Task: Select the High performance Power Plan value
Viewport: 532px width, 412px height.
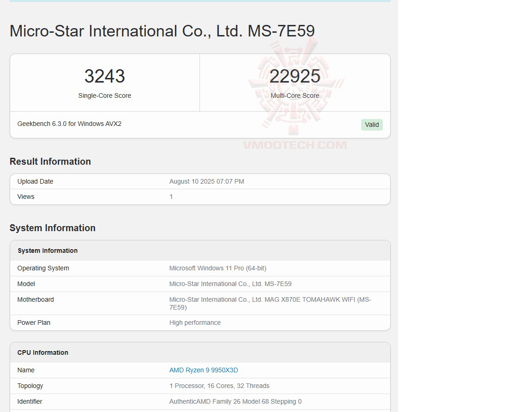Action: [195, 322]
